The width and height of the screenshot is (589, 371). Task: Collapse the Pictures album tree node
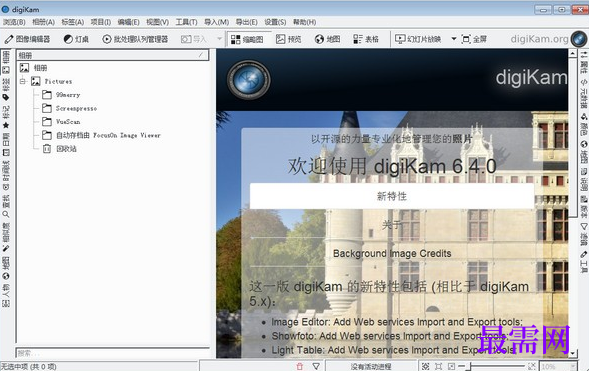tap(23, 81)
